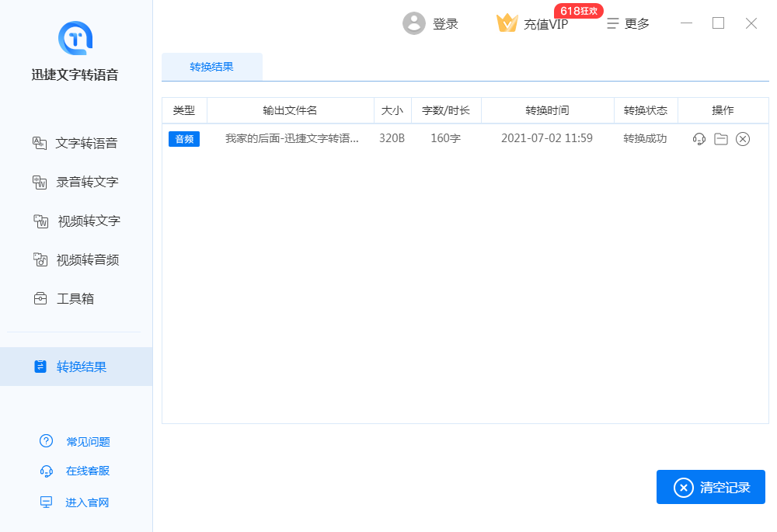
Task: Click 登录 to sign in
Action: [x=445, y=24]
